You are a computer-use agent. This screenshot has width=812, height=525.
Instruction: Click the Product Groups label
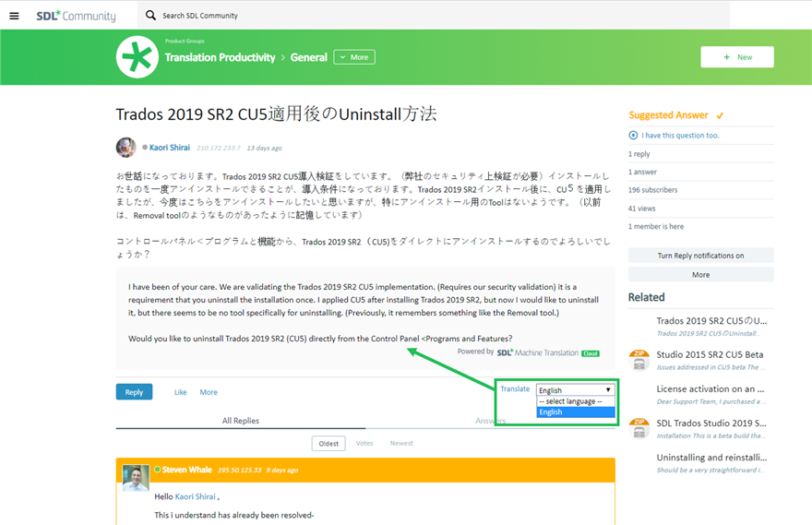pyautogui.click(x=185, y=41)
